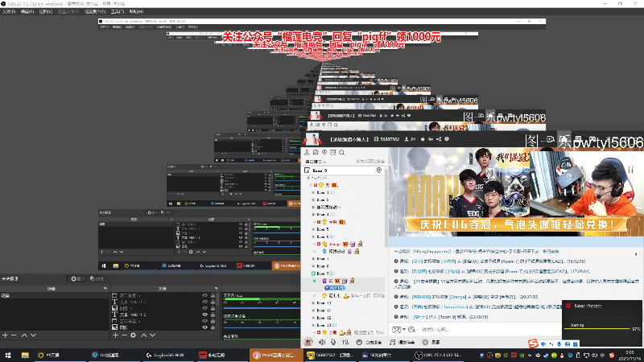Screen dimensions: 644x362
Task: Open the 视图(V) menu in OBS
Action: pyautogui.click(x=46, y=12)
